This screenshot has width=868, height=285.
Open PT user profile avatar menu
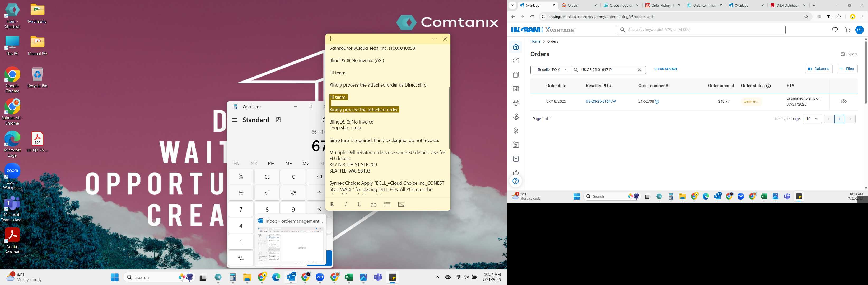click(x=860, y=30)
